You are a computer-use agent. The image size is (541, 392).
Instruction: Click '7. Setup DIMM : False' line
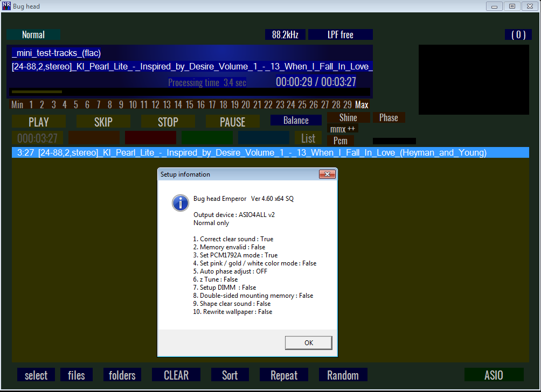pyautogui.click(x=225, y=288)
